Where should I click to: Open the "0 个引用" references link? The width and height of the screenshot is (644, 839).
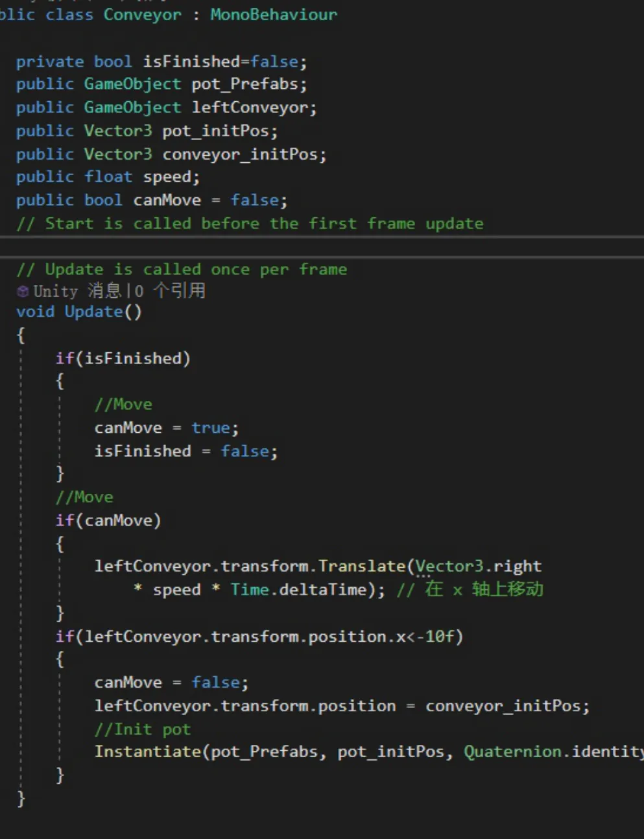(x=170, y=291)
